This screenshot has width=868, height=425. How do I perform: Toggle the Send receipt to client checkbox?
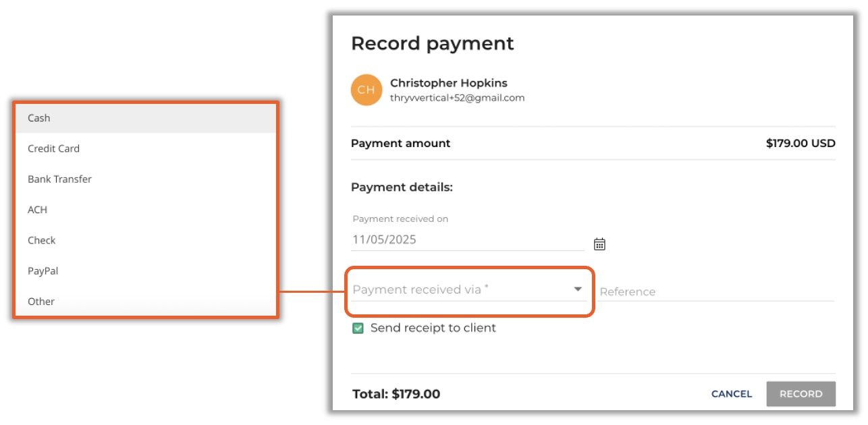(x=358, y=329)
